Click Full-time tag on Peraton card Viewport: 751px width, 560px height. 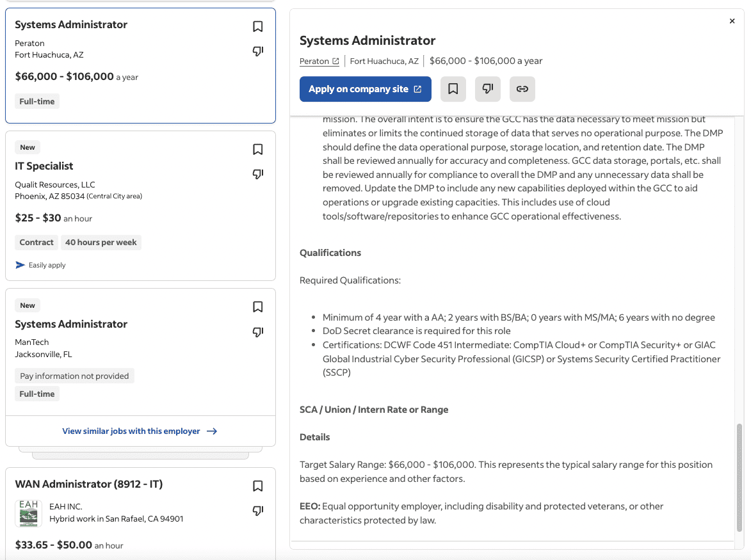37,102
